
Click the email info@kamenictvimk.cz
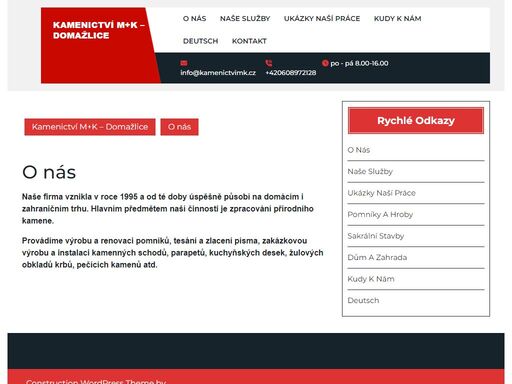coord(218,73)
